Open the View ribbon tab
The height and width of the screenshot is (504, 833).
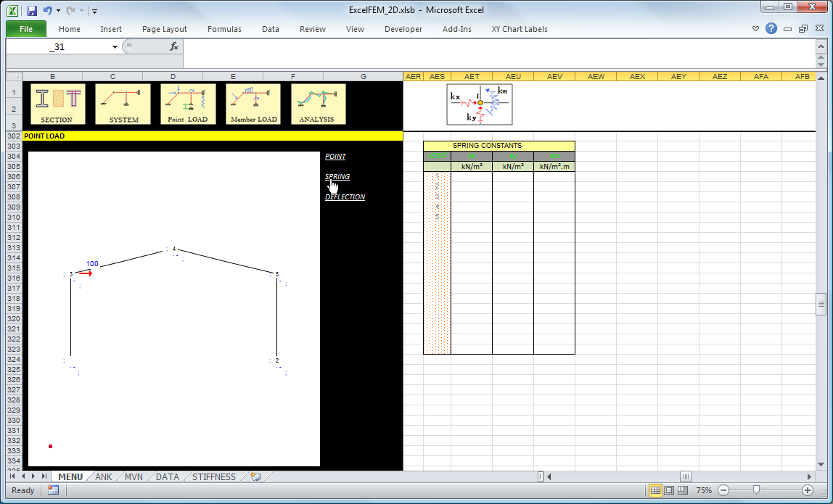pyautogui.click(x=355, y=29)
